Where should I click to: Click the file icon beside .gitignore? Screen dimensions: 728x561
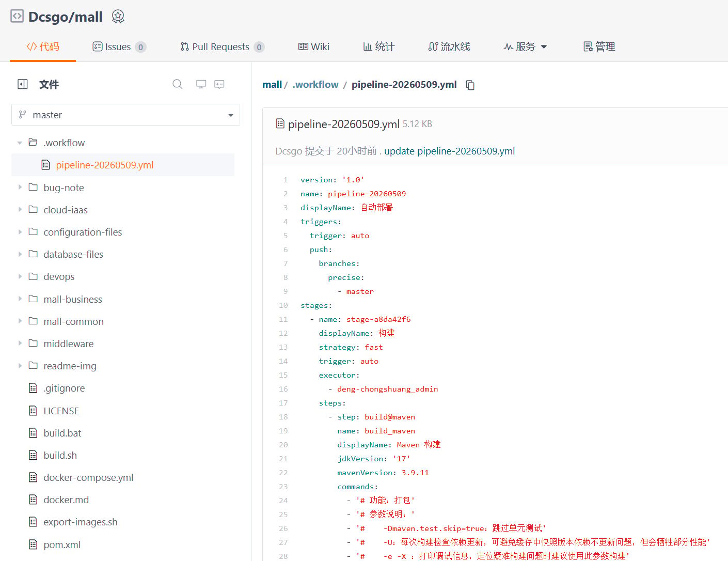[33, 388]
